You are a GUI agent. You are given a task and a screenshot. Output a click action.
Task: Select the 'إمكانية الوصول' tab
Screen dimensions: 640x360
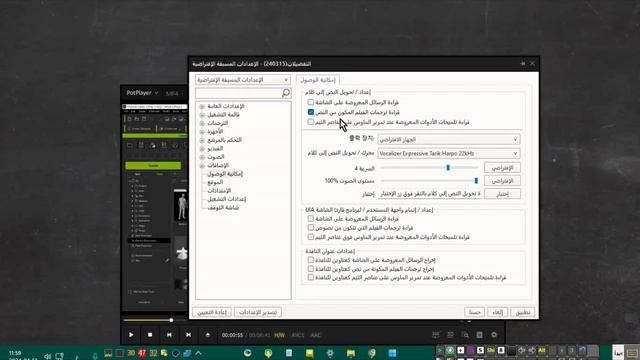[318, 80]
